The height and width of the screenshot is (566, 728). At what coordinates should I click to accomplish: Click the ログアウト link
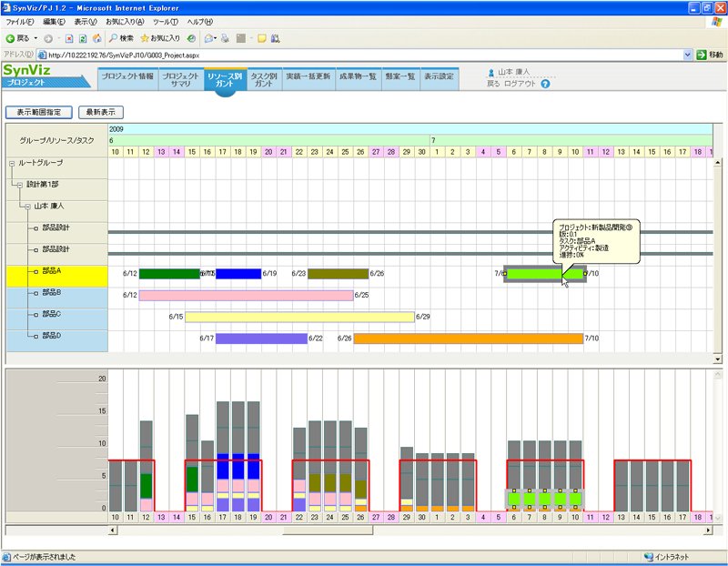[x=520, y=84]
